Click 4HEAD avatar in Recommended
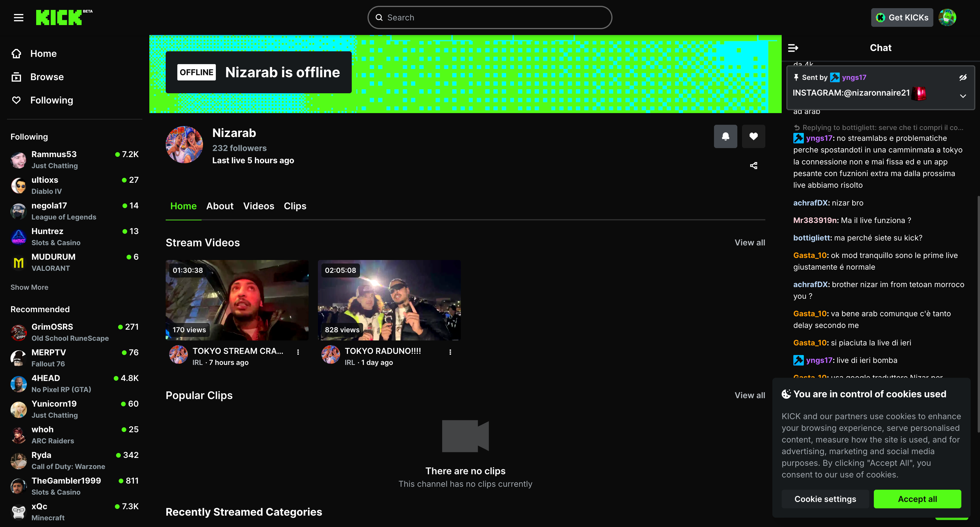Viewport: 980px width, 527px height. tap(18, 384)
